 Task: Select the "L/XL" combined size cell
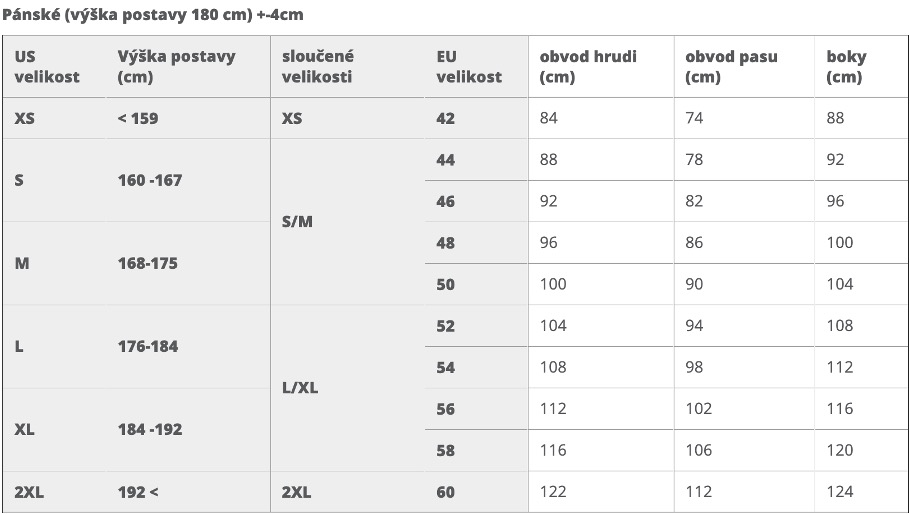coord(300,387)
